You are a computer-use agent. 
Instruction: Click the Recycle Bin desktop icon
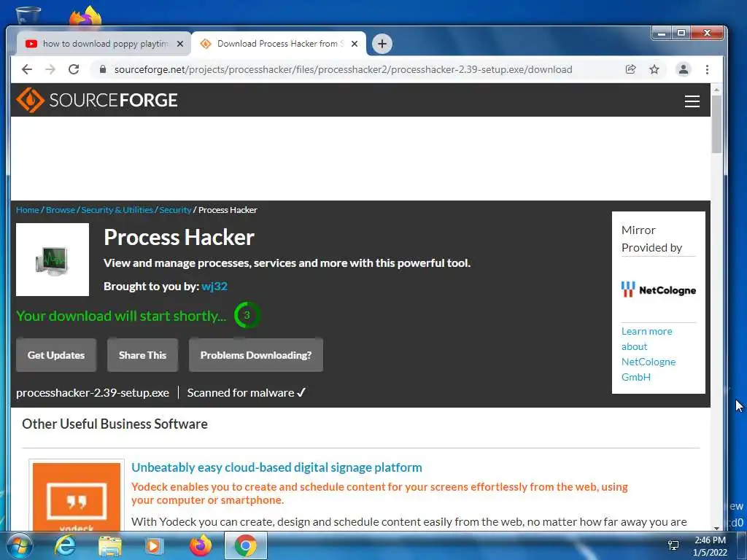coord(28,15)
